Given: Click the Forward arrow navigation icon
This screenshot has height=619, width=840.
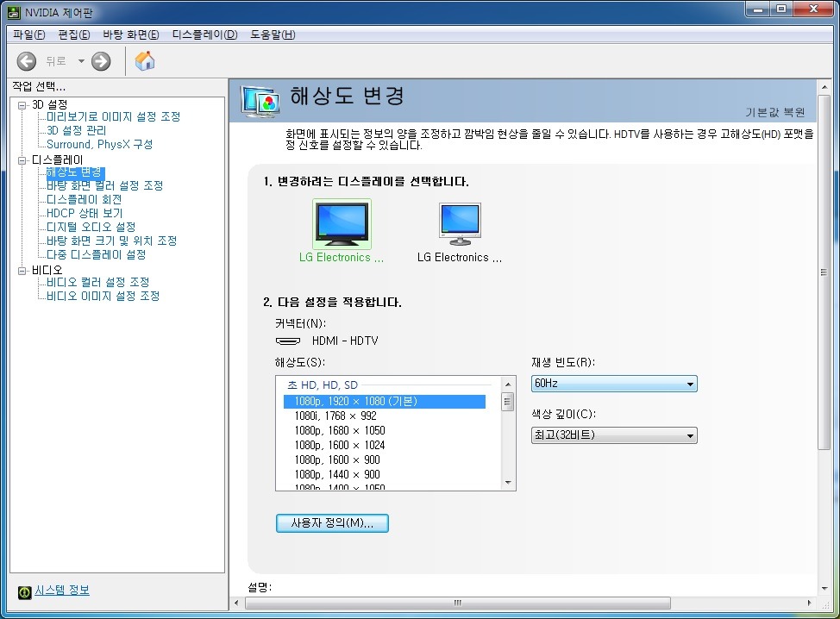Looking at the screenshot, I should click(x=101, y=61).
